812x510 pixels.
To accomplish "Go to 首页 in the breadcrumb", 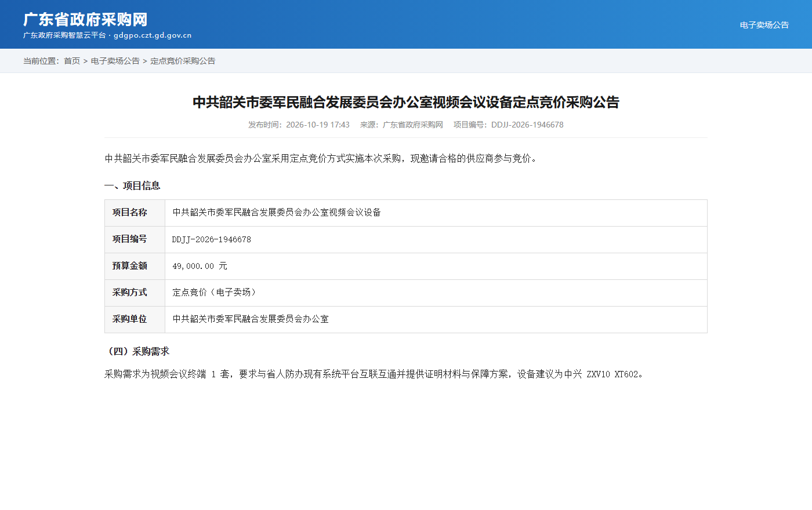I will (x=72, y=61).
